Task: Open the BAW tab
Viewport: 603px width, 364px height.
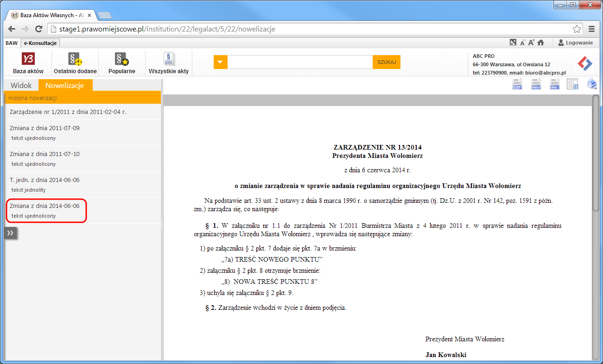Action: click(12, 43)
